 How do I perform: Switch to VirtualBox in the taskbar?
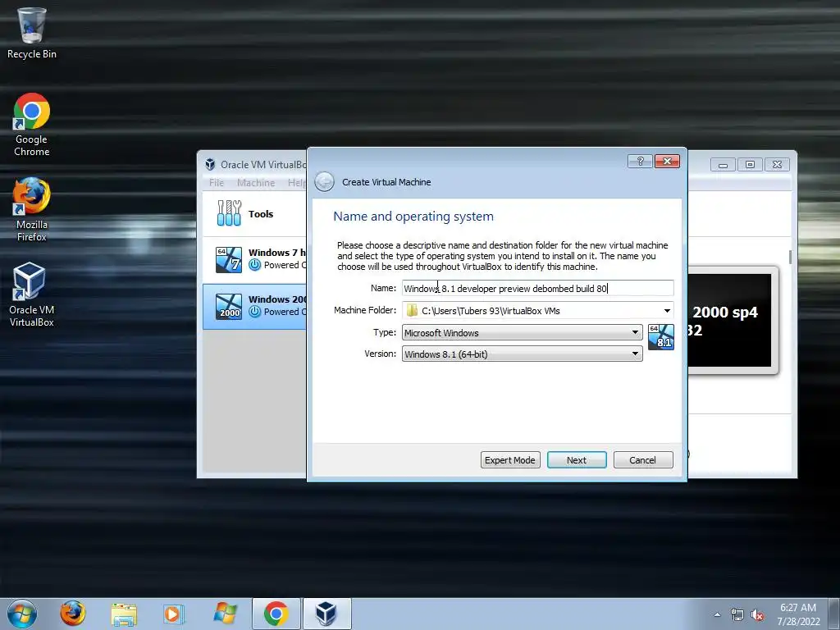coord(326,614)
